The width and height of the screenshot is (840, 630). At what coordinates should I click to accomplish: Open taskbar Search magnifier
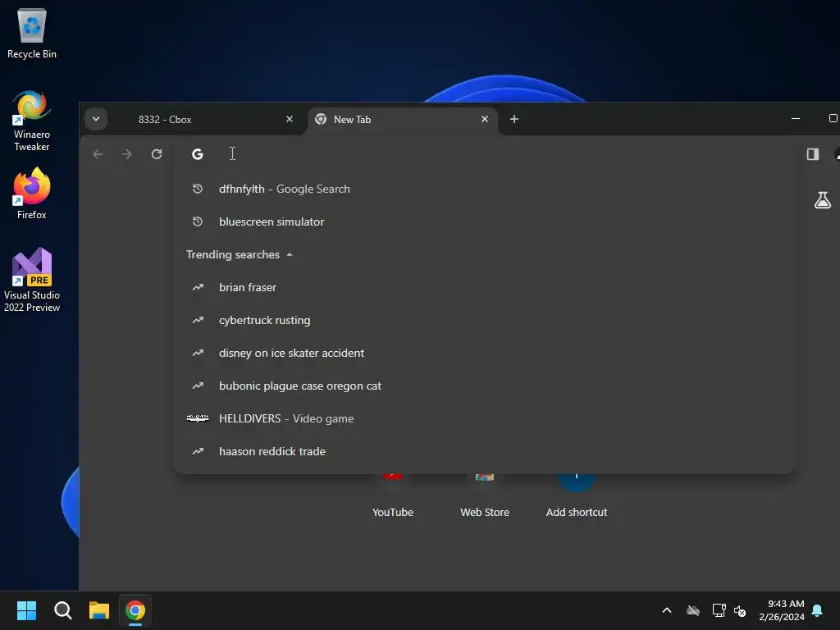click(62, 610)
